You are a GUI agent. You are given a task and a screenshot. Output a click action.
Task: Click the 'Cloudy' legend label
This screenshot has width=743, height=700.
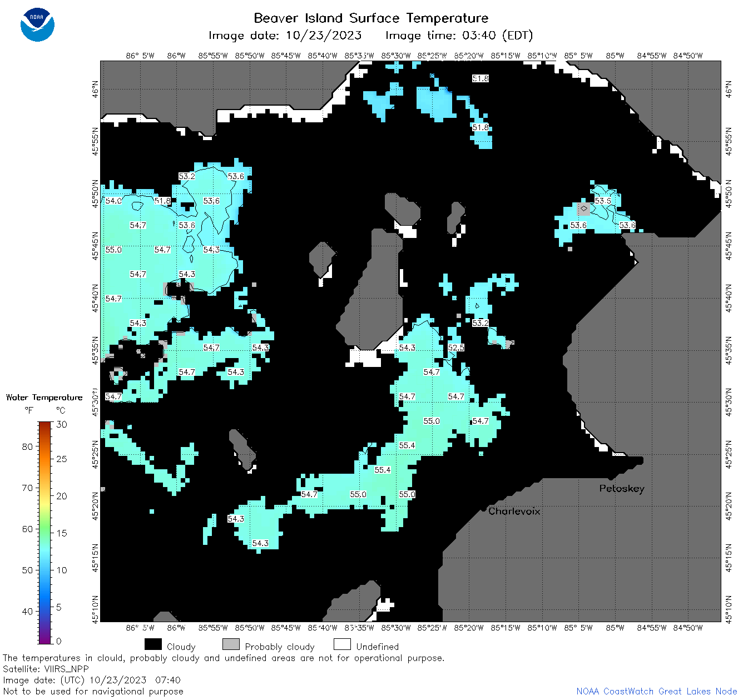point(181,647)
